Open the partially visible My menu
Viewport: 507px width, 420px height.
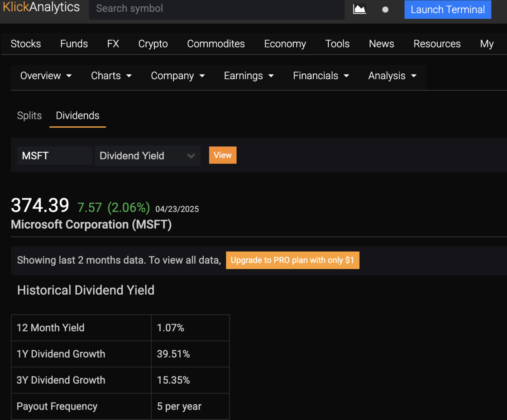(x=487, y=43)
